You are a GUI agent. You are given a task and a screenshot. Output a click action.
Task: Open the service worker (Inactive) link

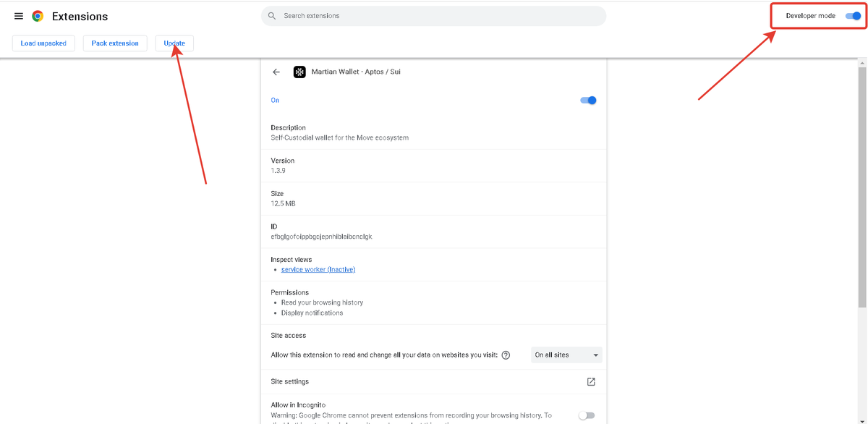[318, 270]
